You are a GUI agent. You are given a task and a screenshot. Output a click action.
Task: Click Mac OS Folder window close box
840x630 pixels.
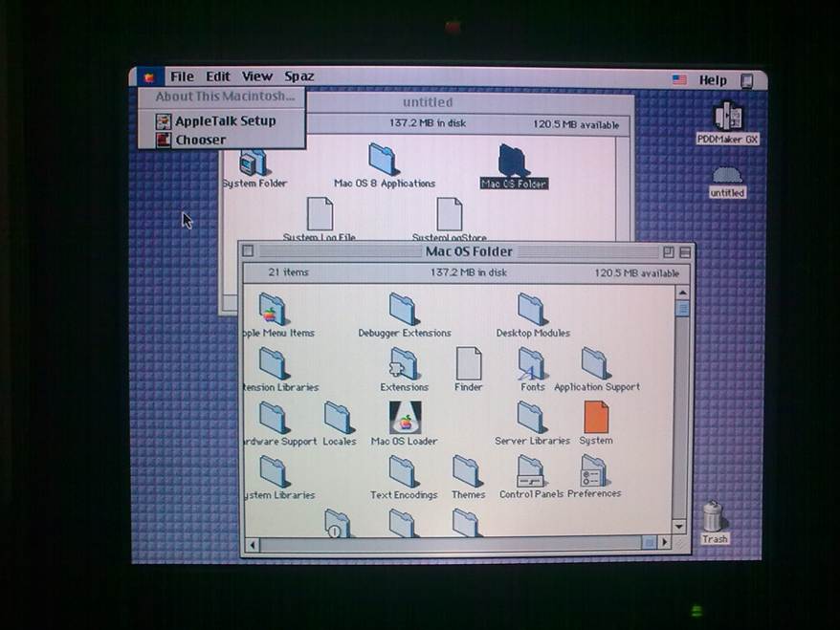pyautogui.click(x=248, y=250)
